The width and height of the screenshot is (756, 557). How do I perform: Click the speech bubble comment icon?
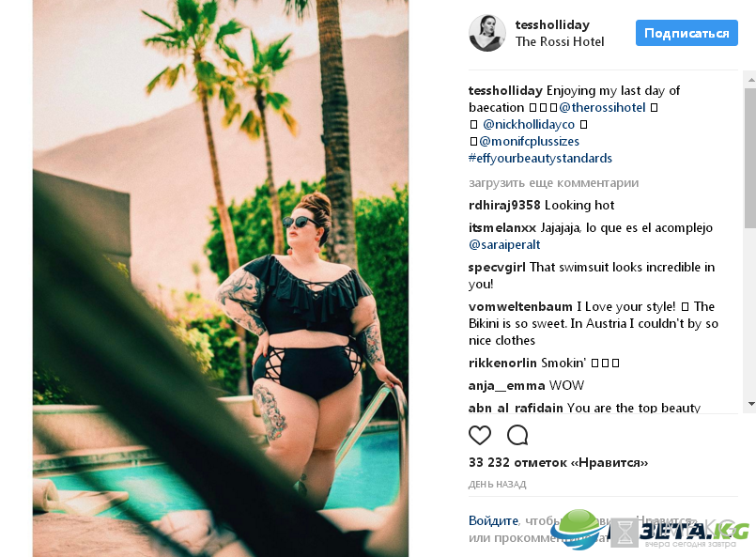pos(517,435)
